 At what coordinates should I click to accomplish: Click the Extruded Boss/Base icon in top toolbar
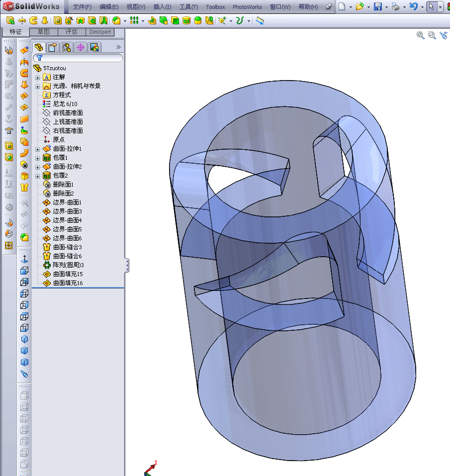[10, 21]
